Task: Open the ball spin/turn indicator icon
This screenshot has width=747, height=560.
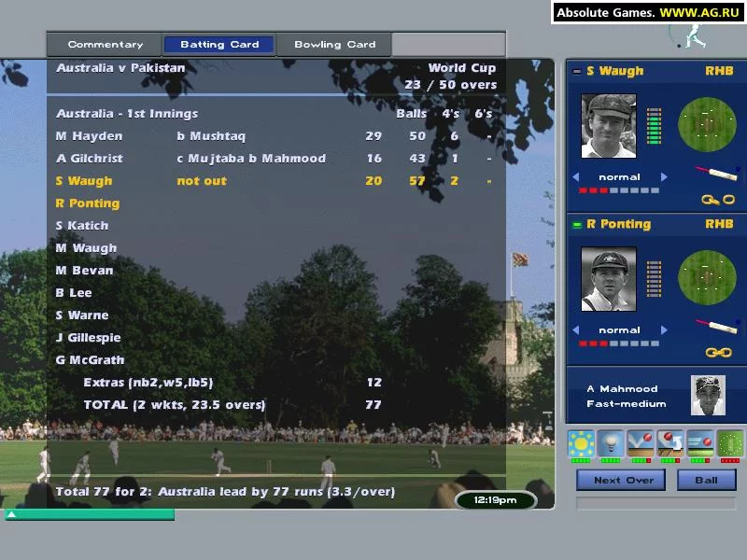Action: (670, 442)
